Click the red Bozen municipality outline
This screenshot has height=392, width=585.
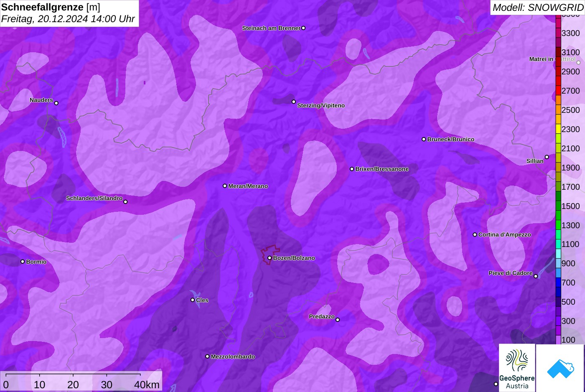[x=270, y=255]
